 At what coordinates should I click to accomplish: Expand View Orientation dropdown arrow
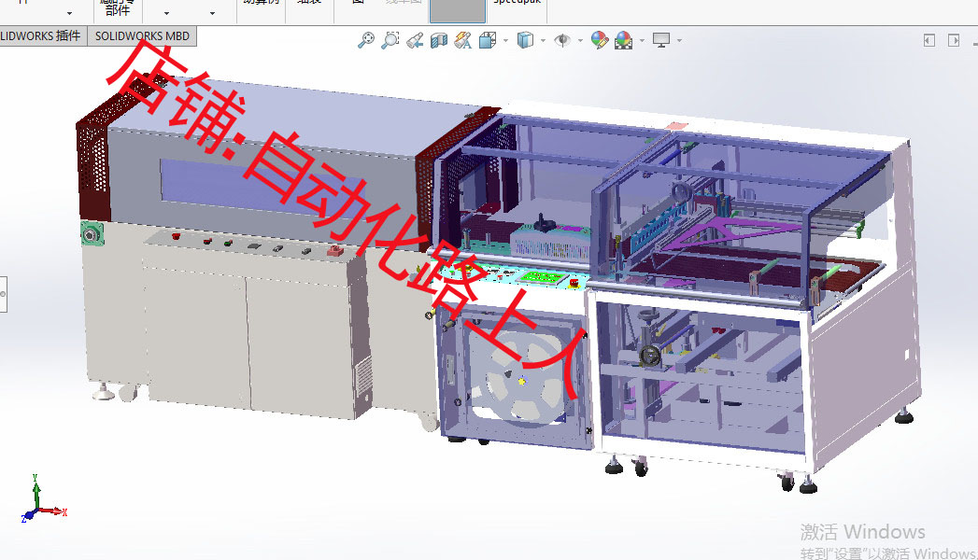click(x=505, y=41)
